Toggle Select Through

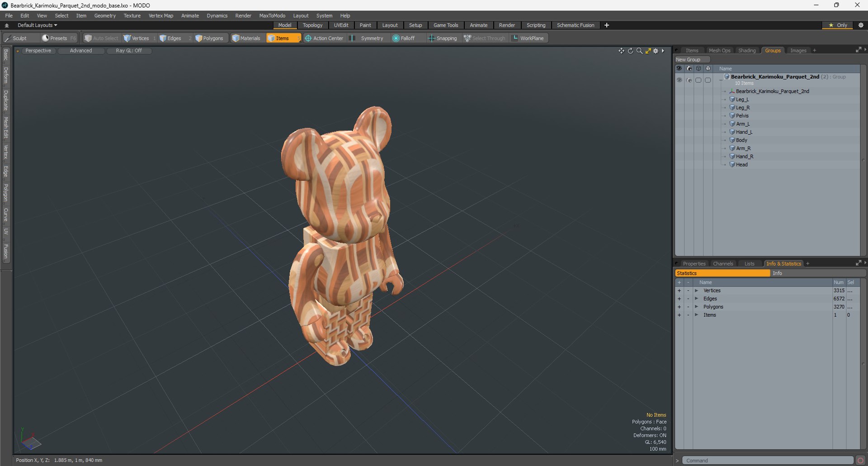coord(485,38)
